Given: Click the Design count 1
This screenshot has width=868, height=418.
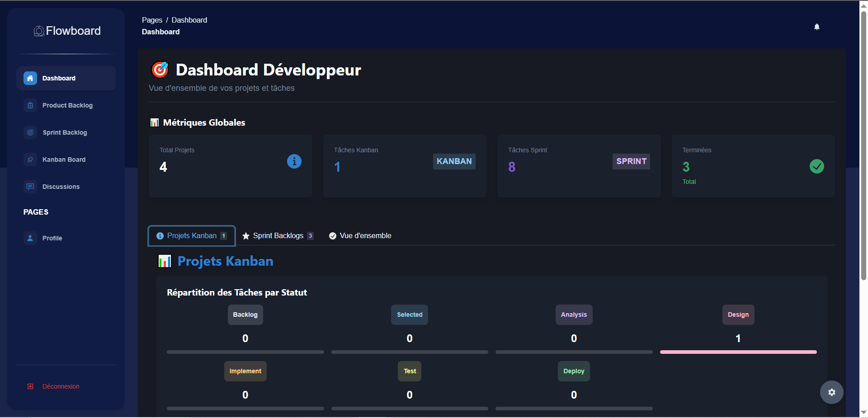Looking at the screenshot, I should [x=738, y=338].
